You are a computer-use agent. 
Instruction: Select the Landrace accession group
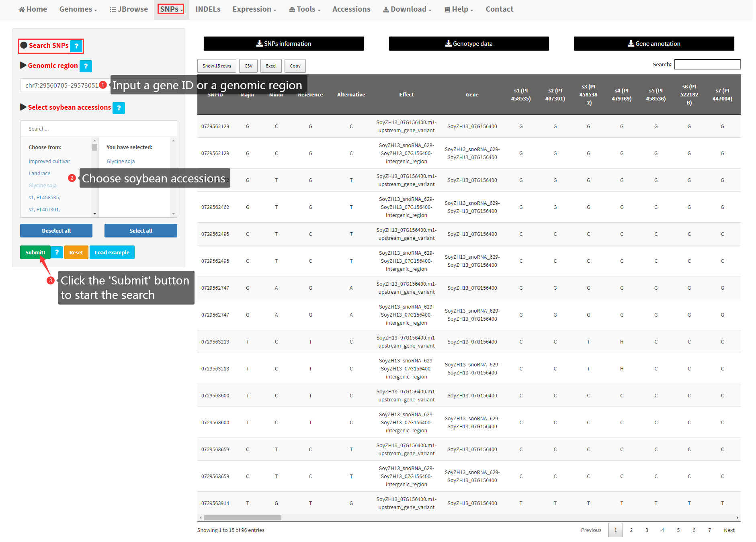(x=39, y=174)
